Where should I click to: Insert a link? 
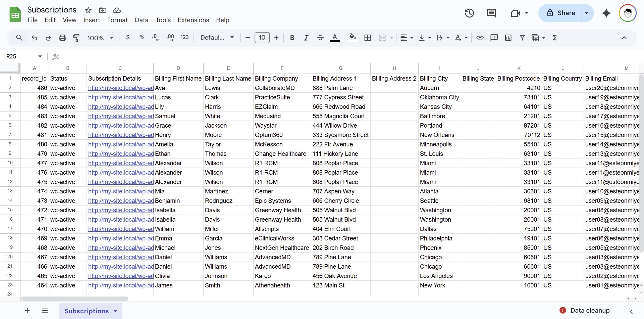point(480,38)
